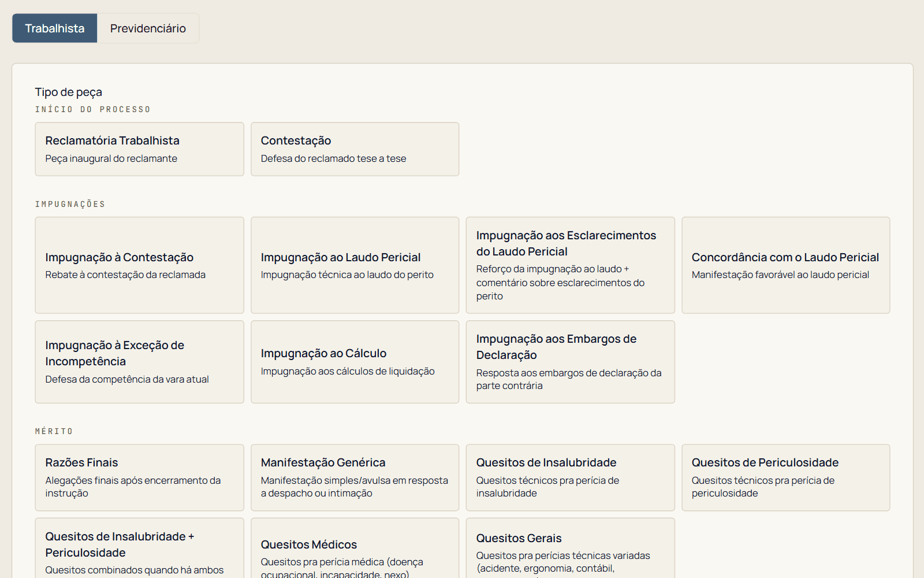
Task: Click the 'MÉRITO' section label
Action: [x=54, y=431]
